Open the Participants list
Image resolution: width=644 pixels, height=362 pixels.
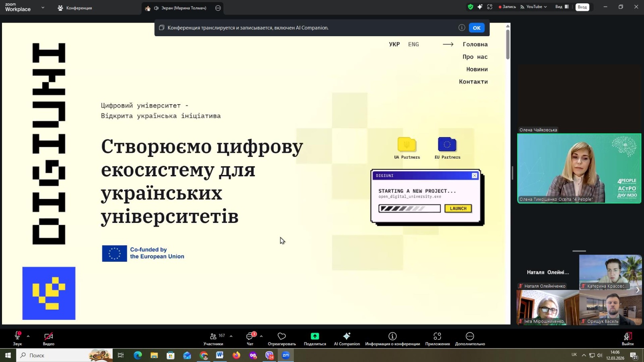(213, 336)
